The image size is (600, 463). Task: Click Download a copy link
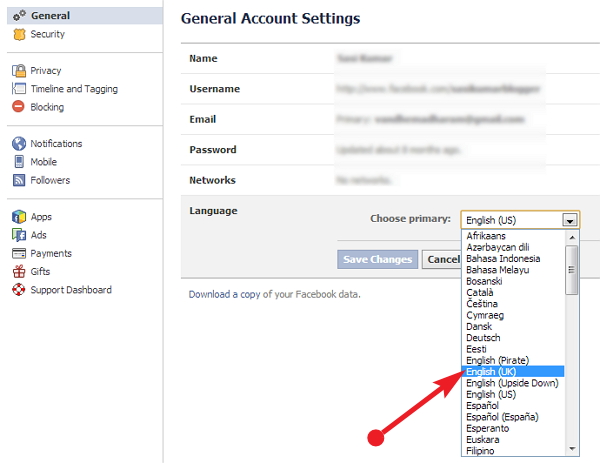(224, 294)
